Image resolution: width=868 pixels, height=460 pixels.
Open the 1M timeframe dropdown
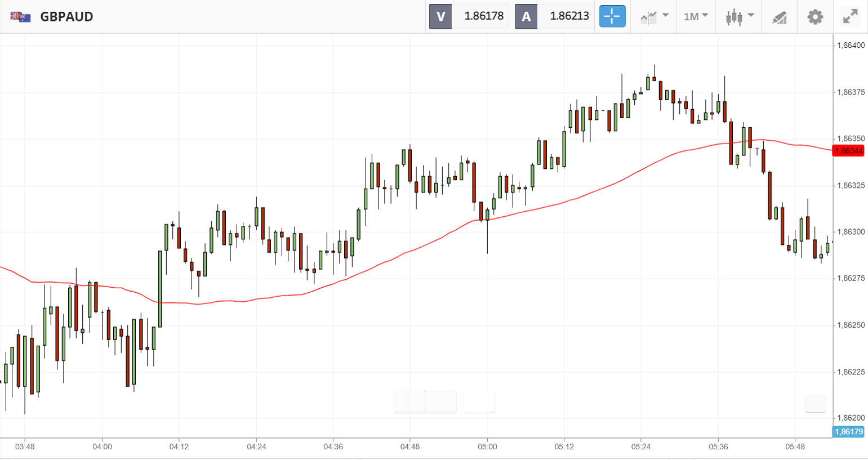tap(696, 16)
